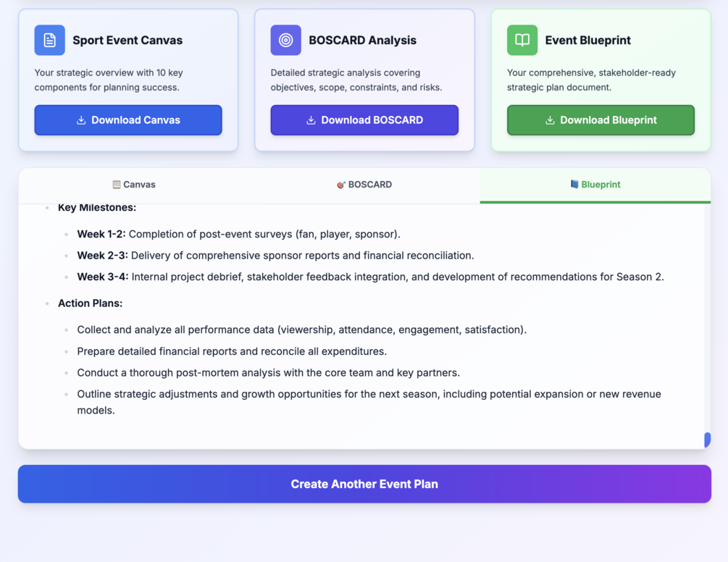Click the blue scrollbar thumb in blueprint panel
Screen dimensions: 728x562
(707, 439)
